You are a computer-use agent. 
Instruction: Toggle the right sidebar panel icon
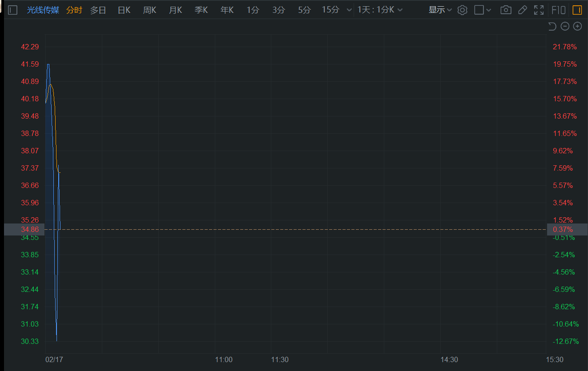pyautogui.click(x=577, y=10)
